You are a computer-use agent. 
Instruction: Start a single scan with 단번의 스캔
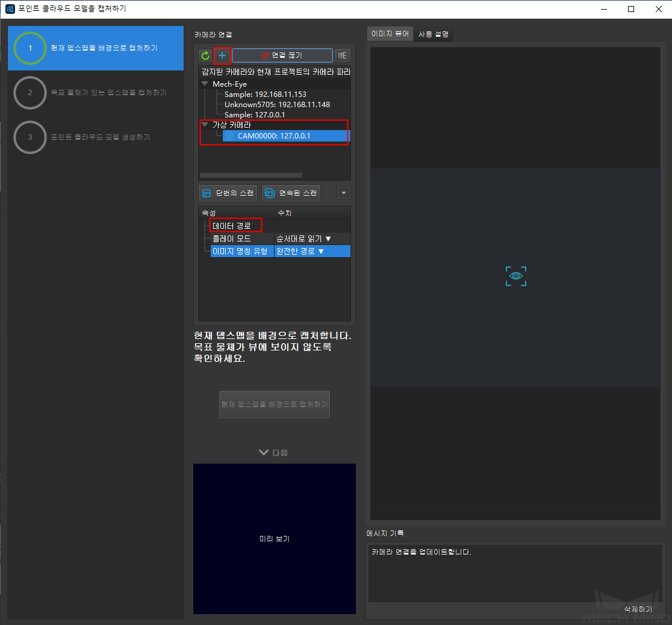tap(228, 193)
